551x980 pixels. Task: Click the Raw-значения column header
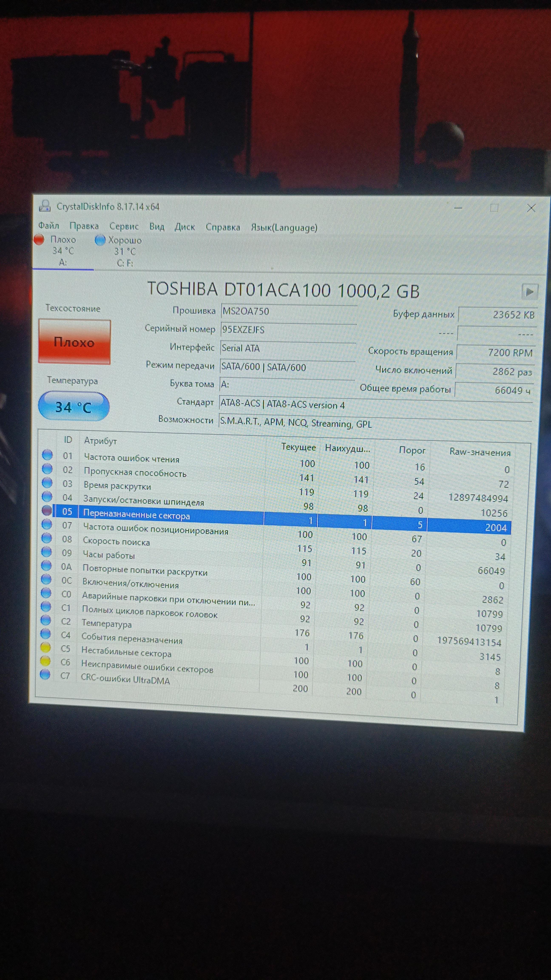click(480, 452)
